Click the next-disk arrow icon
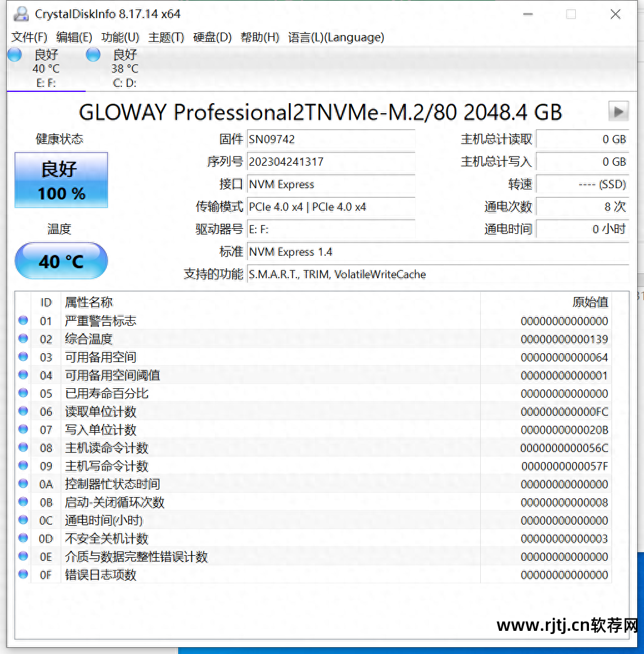Image resolution: width=644 pixels, height=654 pixels. coord(618,111)
